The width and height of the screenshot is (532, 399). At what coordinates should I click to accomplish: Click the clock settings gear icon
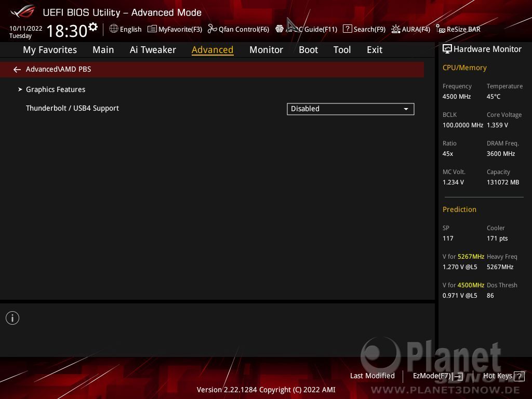point(93,27)
